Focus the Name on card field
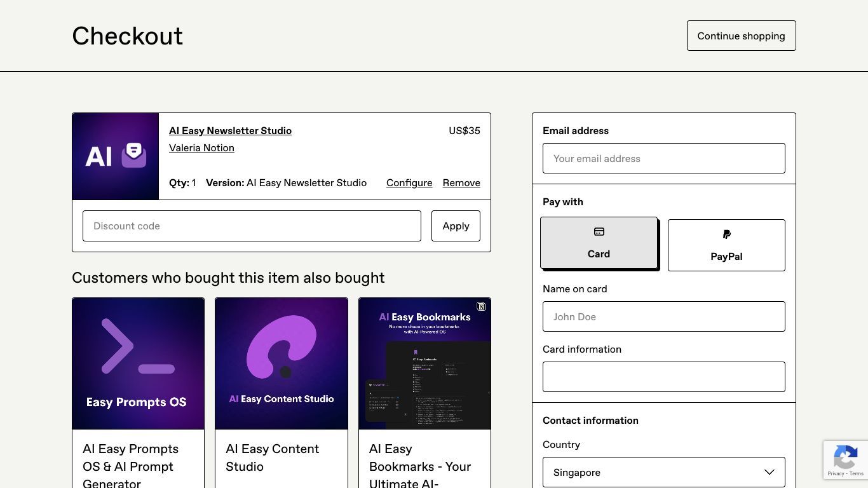The width and height of the screenshot is (868, 488). pos(664,316)
